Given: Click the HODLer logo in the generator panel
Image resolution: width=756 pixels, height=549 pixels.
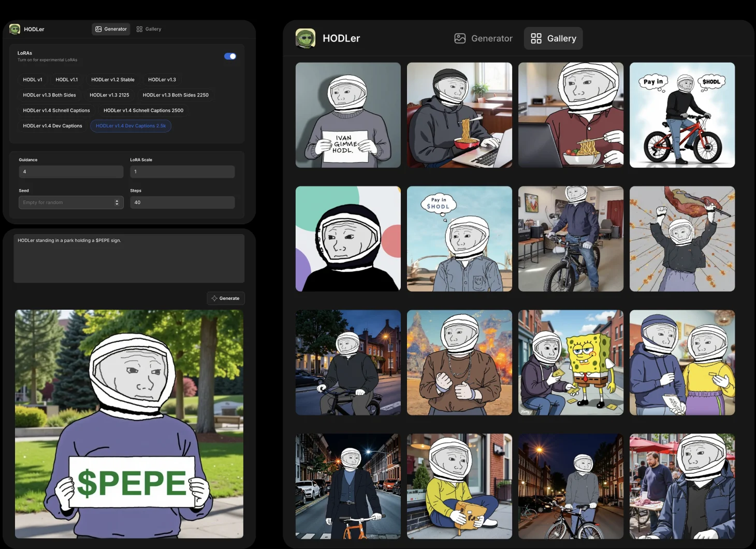Looking at the screenshot, I should pyautogui.click(x=14, y=29).
